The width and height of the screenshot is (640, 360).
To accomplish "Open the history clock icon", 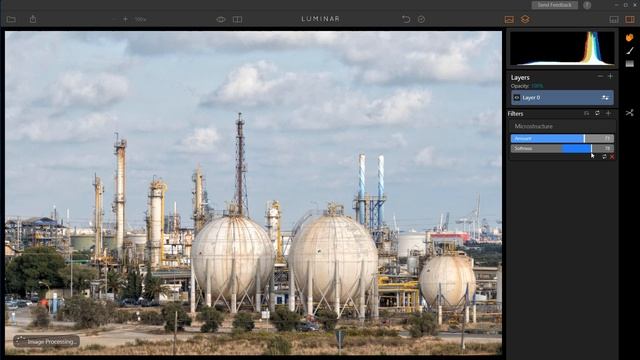I will (x=421, y=19).
